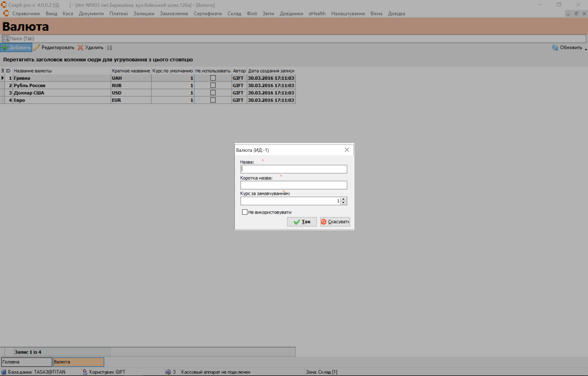Screen dimensions: 588x376
Task: Click the search magnifier icon
Action: pos(6,39)
